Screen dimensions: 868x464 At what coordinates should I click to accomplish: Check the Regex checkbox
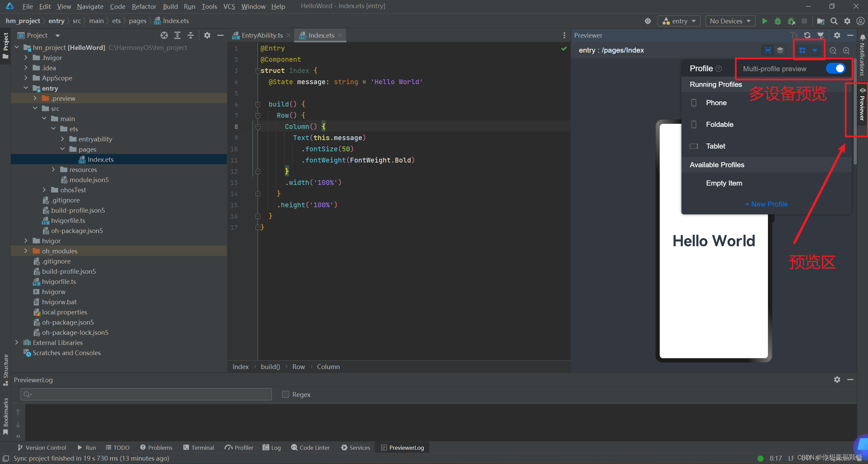[286, 394]
